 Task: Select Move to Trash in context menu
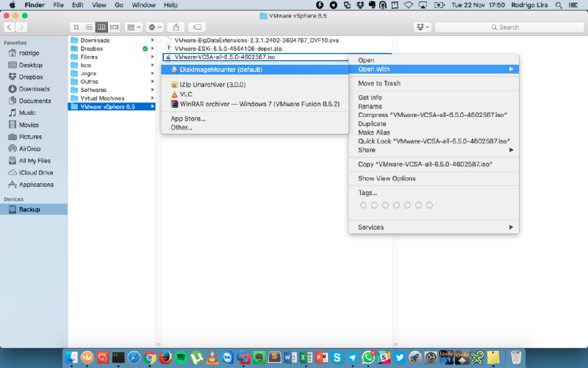coord(379,83)
